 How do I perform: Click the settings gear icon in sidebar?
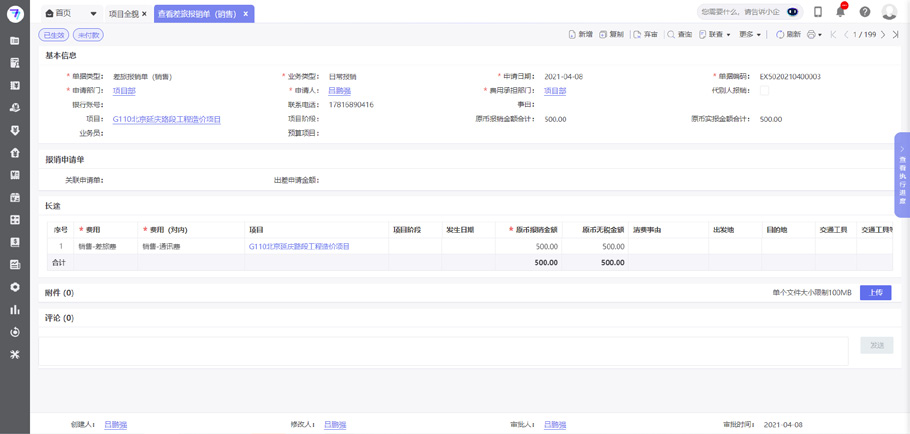click(x=14, y=287)
